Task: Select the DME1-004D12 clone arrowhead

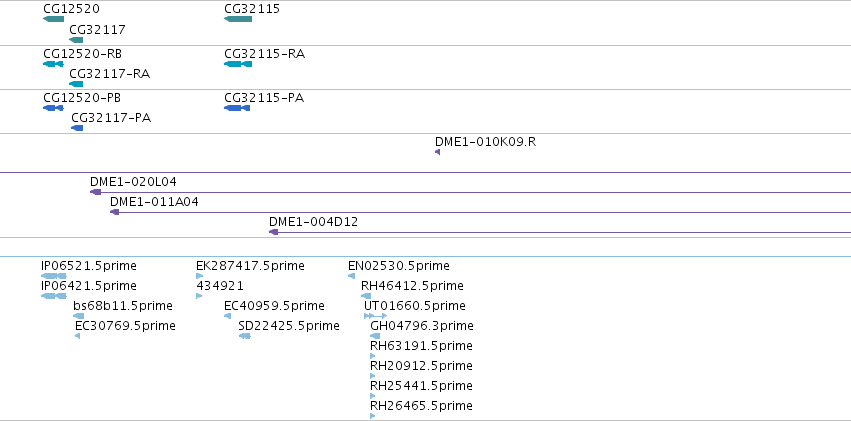Action: tap(274, 232)
